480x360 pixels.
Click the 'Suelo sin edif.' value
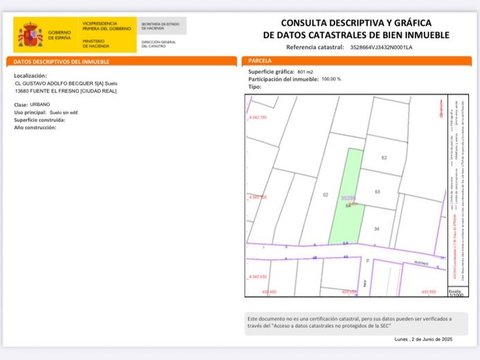pos(64,113)
